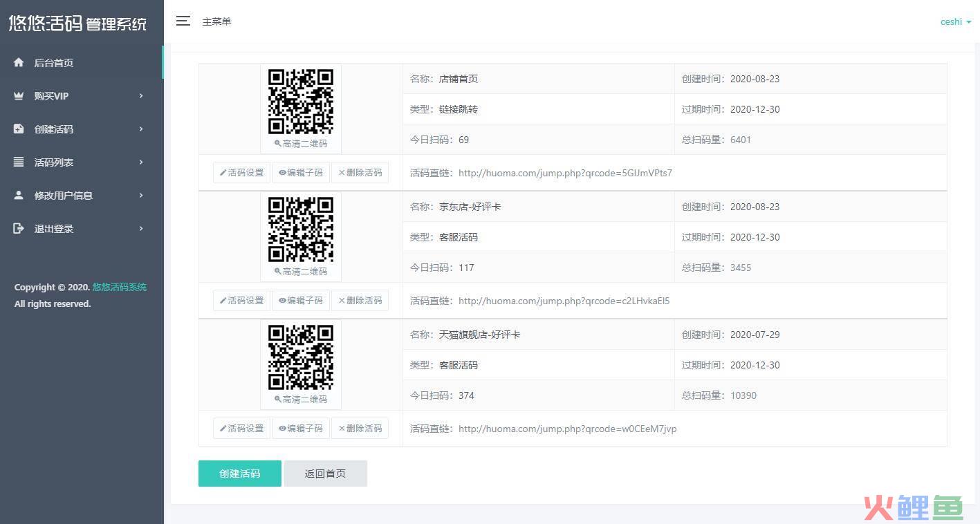View 高清二维码 for 天猫旗舰店-好评卡
The width and height of the screenshot is (980, 524).
click(301, 400)
